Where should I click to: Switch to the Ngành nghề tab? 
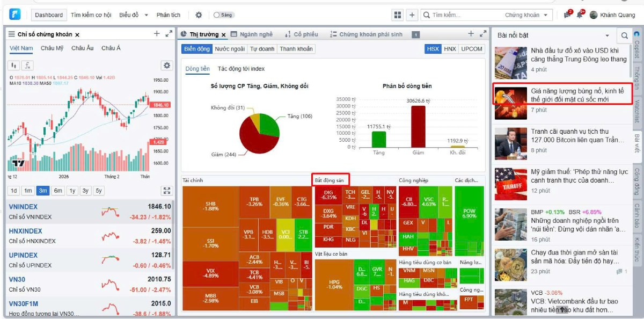click(x=252, y=34)
